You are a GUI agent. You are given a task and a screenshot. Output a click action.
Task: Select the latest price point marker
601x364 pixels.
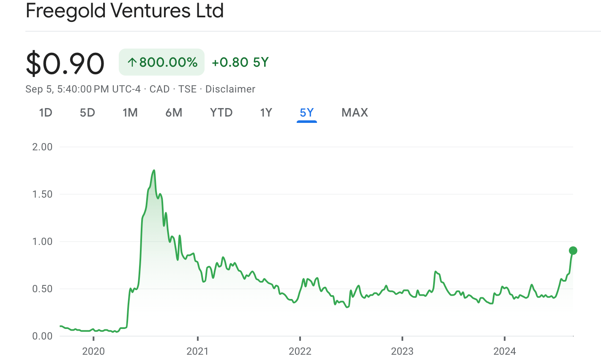point(573,251)
